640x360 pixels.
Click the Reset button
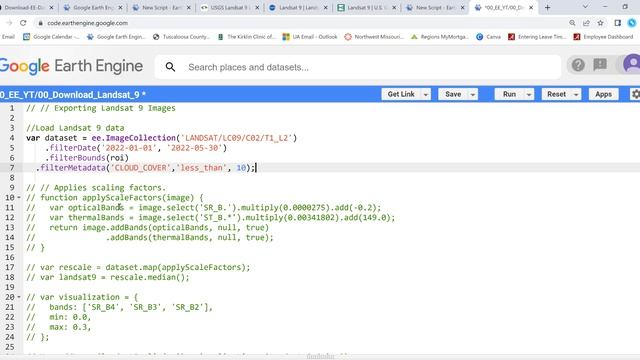556,94
